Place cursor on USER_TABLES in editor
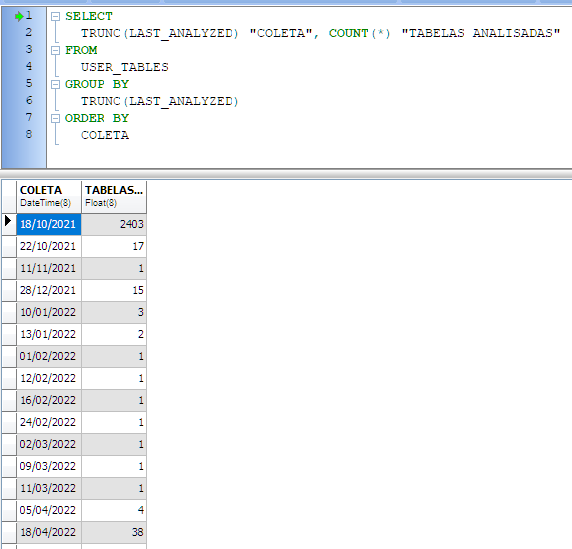 (x=124, y=67)
